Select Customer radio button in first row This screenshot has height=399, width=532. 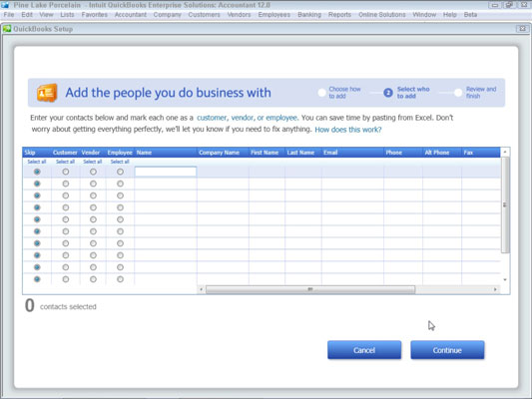pos(66,172)
